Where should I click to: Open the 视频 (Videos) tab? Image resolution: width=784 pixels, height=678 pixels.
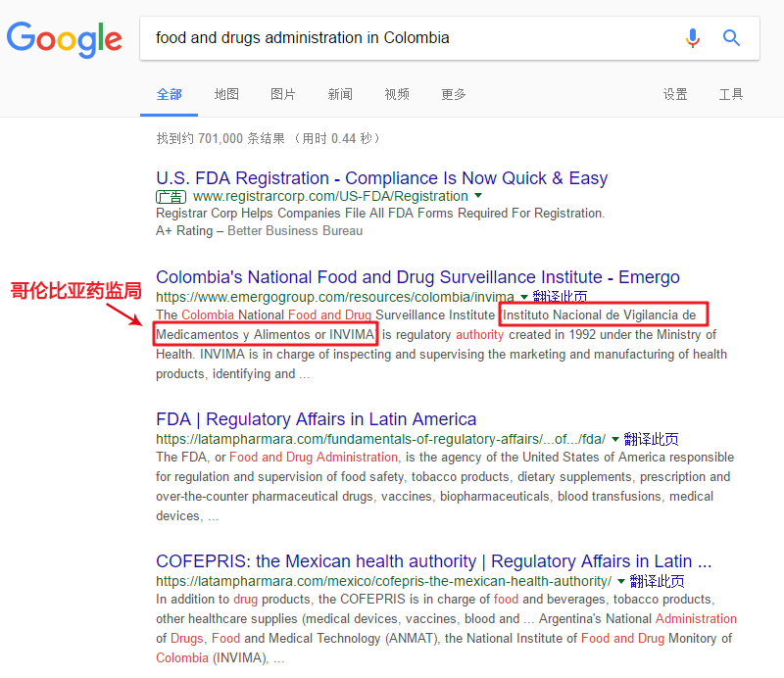(x=397, y=94)
